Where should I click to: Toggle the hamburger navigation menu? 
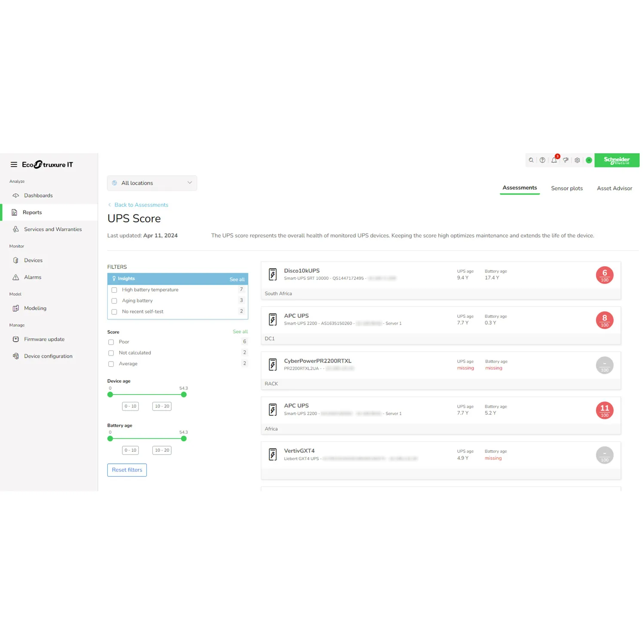(13, 164)
